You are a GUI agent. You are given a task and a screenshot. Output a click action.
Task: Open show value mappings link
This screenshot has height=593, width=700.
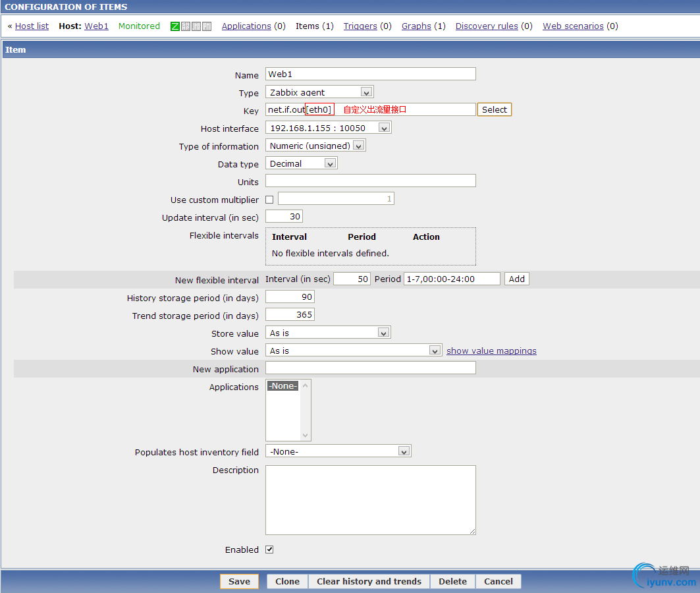(x=491, y=351)
